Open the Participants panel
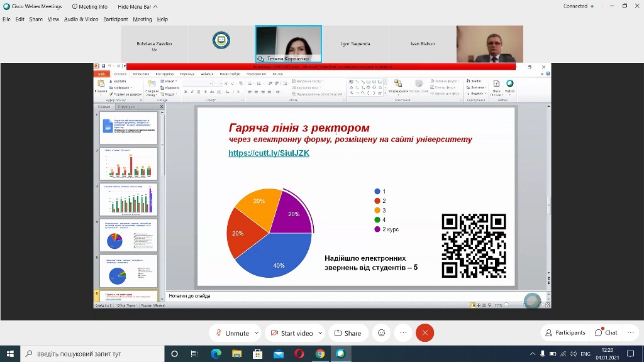 (565, 332)
